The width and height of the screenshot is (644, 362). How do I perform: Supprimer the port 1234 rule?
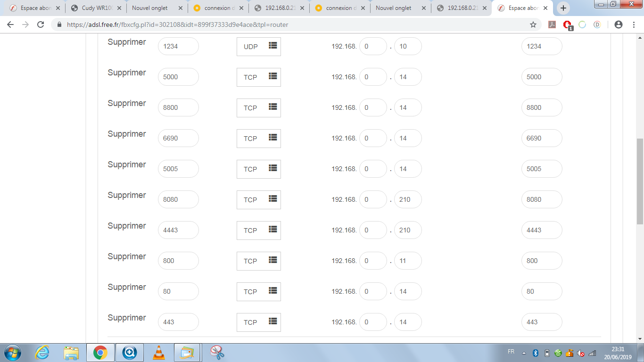pyautogui.click(x=127, y=42)
